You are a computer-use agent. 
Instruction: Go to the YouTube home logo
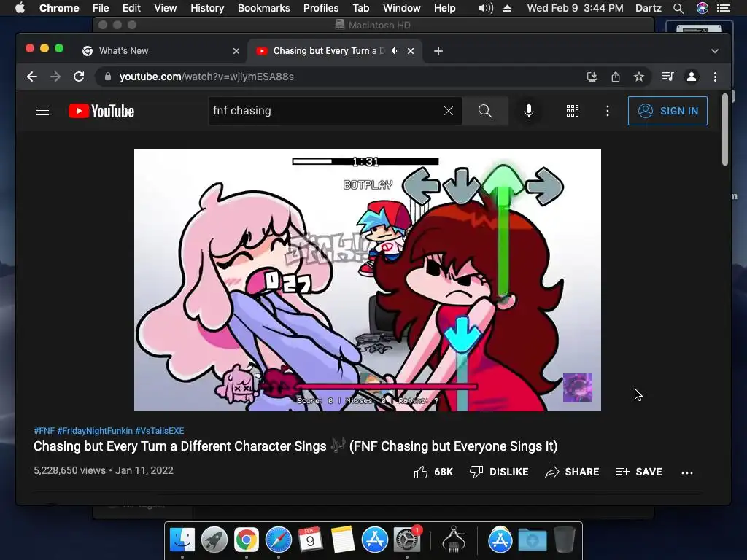(101, 111)
